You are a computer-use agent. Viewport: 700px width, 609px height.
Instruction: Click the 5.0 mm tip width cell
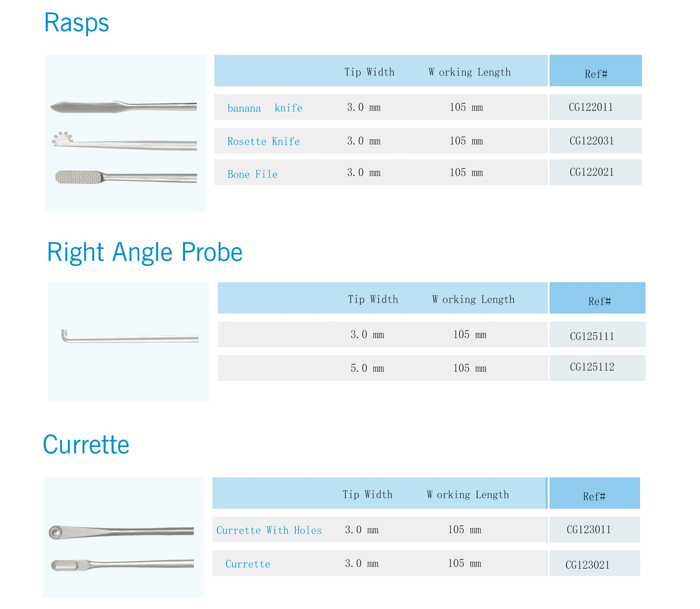[x=367, y=368]
